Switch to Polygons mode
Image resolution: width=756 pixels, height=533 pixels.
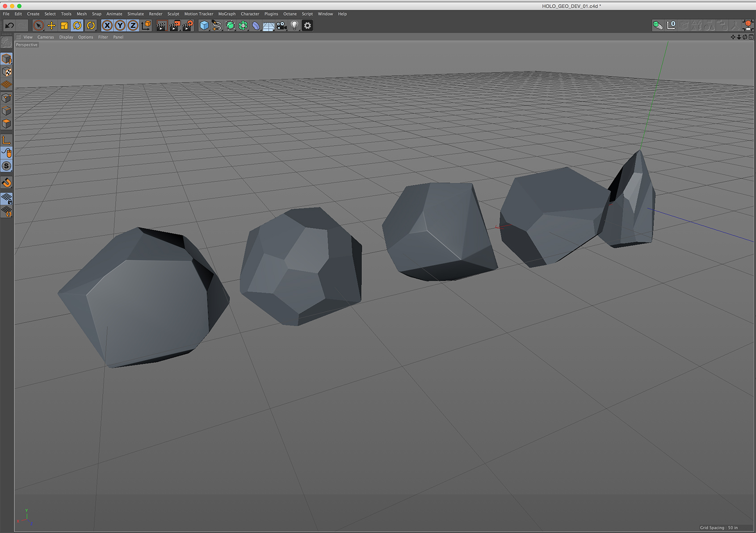(x=7, y=124)
